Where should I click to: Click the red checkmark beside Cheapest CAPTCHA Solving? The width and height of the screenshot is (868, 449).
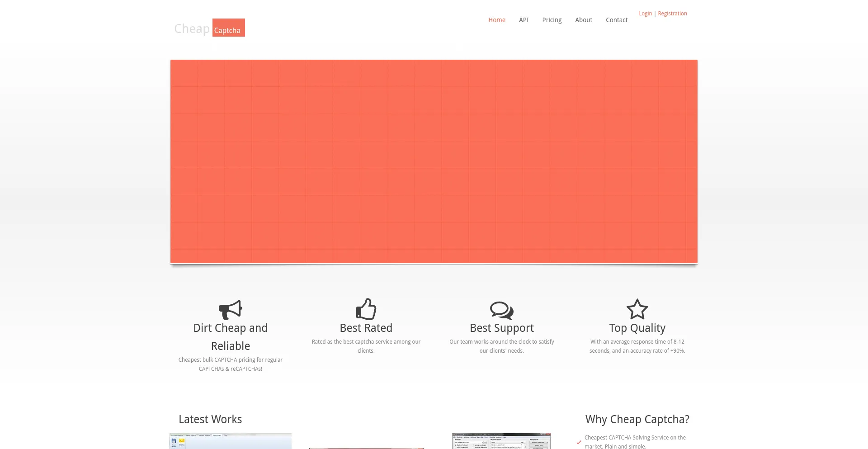click(x=579, y=442)
